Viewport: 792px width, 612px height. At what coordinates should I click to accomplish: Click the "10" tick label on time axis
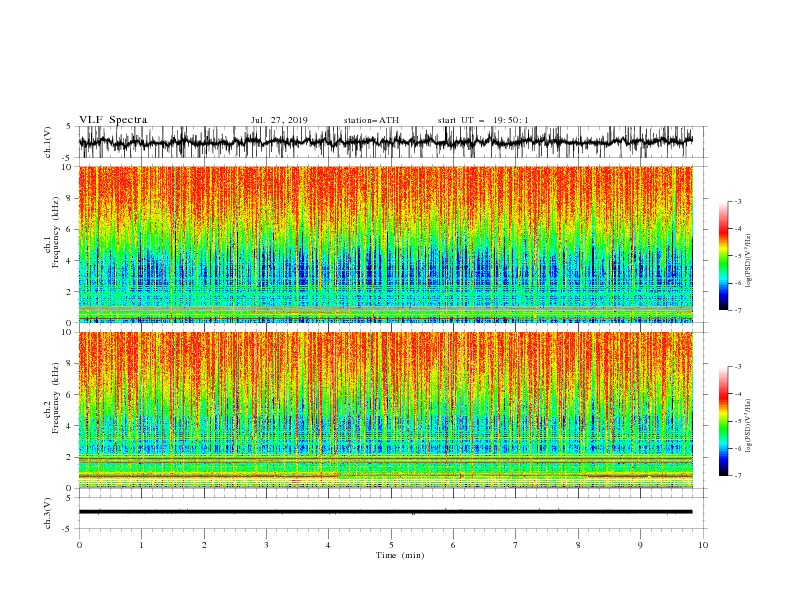[703, 545]
